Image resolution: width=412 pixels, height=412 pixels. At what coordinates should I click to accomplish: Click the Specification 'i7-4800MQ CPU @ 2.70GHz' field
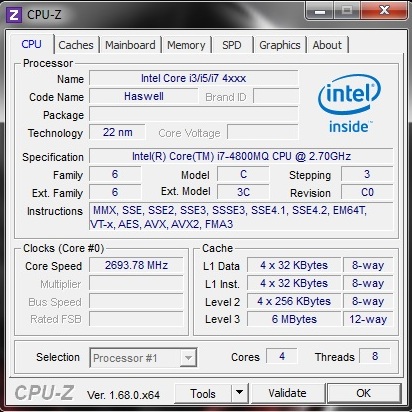241,156
